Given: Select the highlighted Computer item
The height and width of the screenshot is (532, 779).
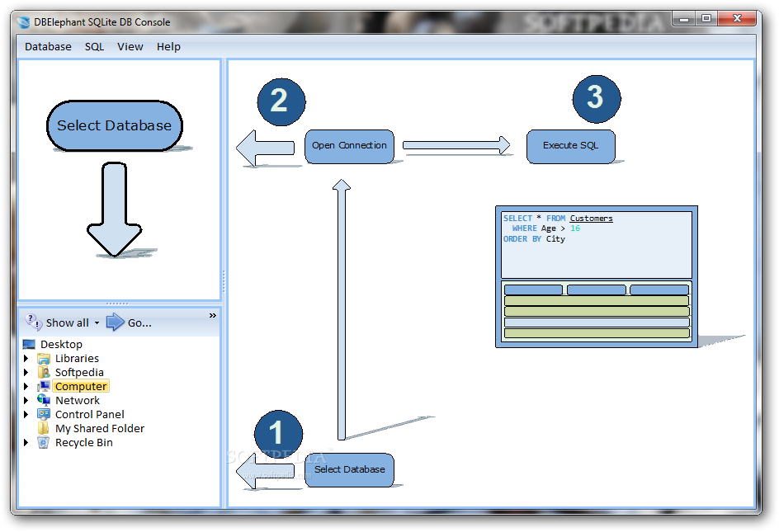Looking at the screenshot, I should click(81, 386).
